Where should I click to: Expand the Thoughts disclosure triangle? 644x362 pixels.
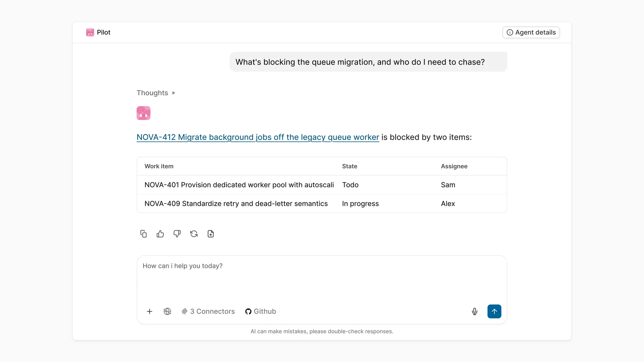click(x=174, y=93)
